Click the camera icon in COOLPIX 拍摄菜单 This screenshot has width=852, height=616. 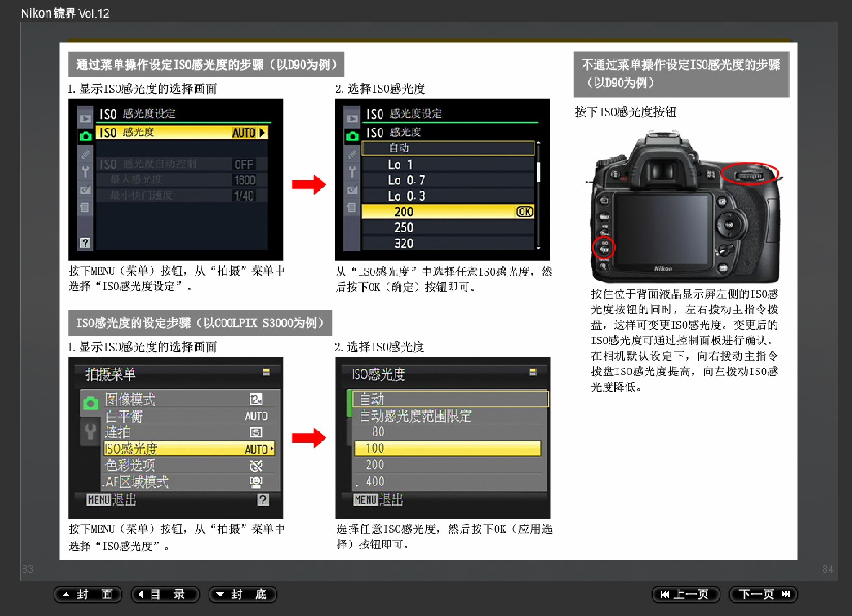coord(90,403)
